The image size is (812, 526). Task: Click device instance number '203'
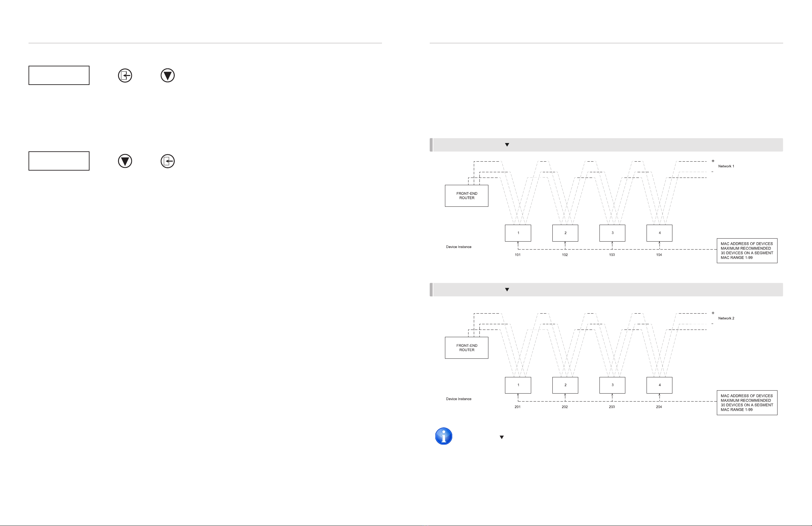pyautogui.click(x=612, y=407)
